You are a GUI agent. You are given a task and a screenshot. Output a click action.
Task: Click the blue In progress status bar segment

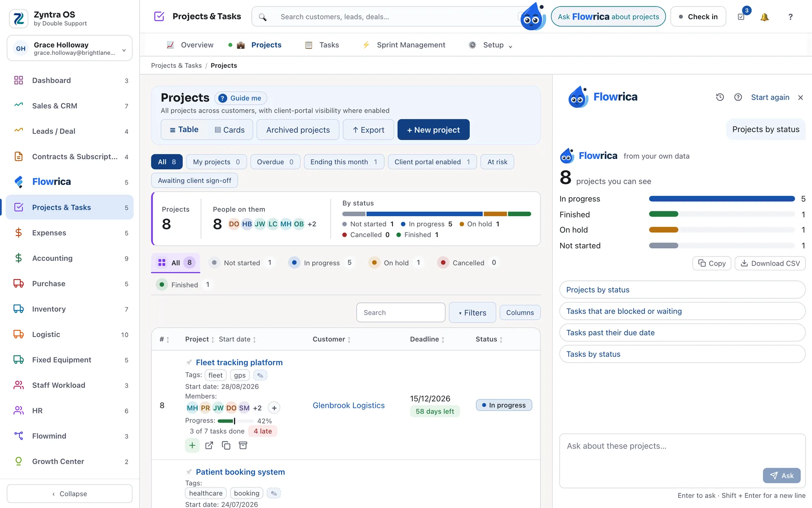pyautogui.click(x=425, y=214)
